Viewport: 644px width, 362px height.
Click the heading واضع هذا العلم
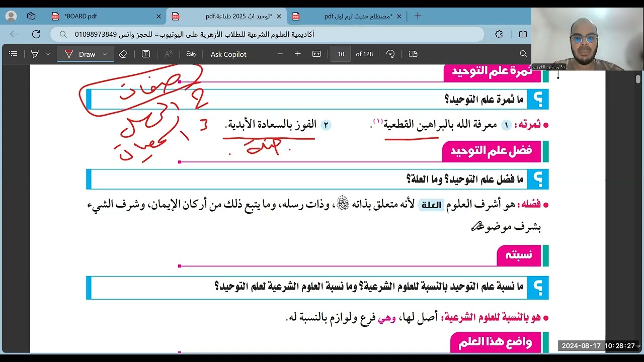496,343
